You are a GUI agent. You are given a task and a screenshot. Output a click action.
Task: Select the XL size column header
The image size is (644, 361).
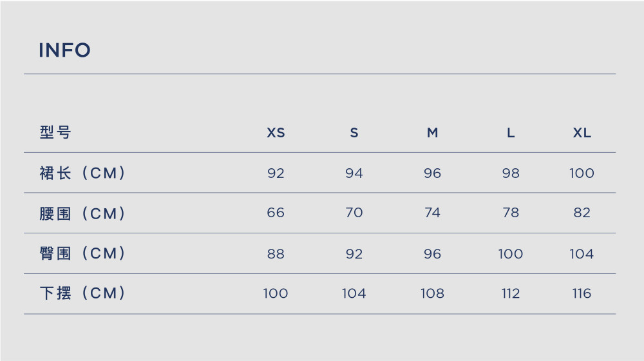point(582,133)
